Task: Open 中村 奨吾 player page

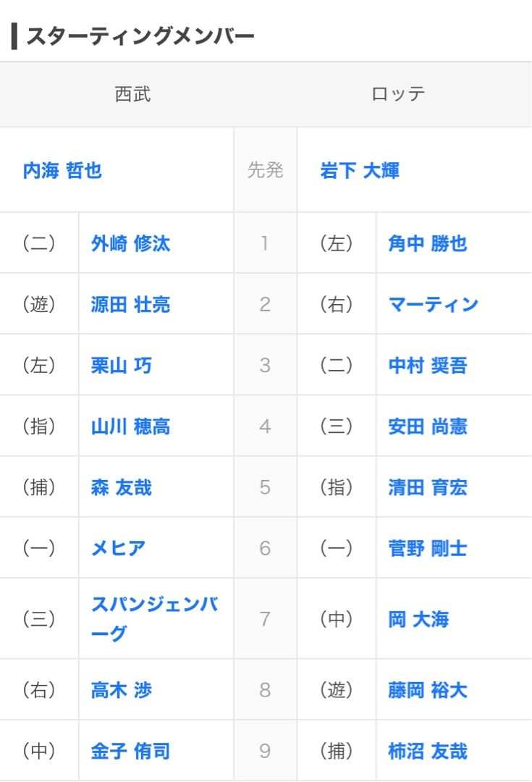Action: [428, 366]
